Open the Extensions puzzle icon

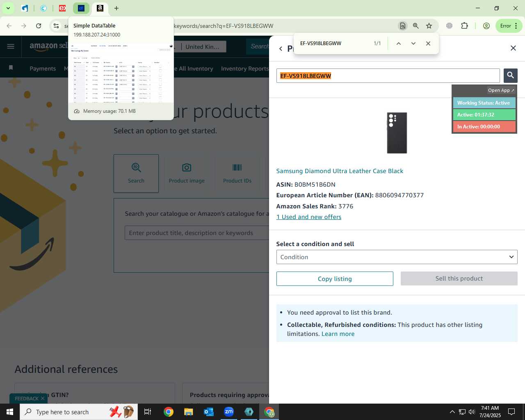pos(464,26)
